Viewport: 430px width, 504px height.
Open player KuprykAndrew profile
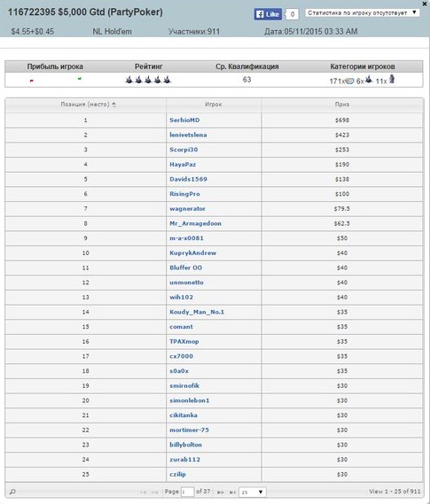193,253
